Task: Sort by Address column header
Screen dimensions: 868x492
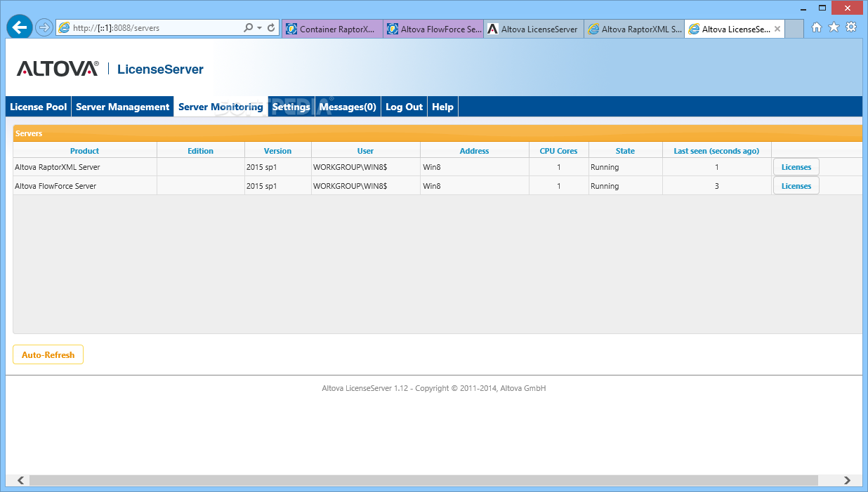Action: point(475,151)
